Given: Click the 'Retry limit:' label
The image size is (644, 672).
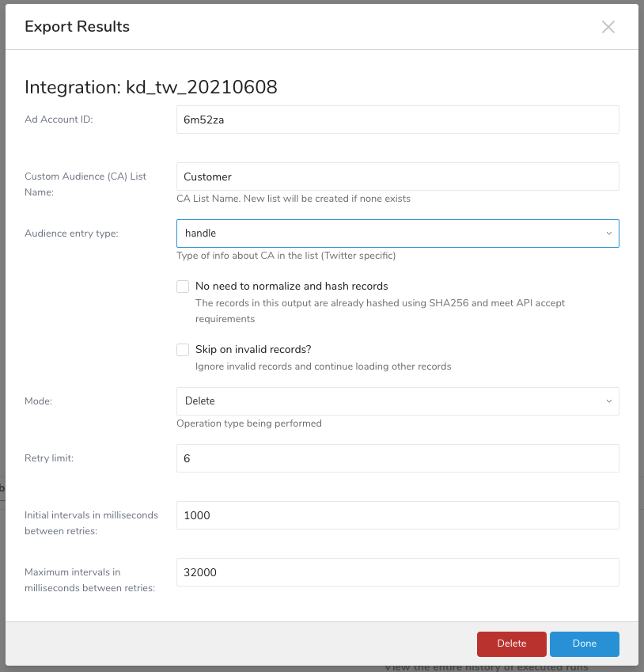Looking at the screenshot, I should click(49, 458).
